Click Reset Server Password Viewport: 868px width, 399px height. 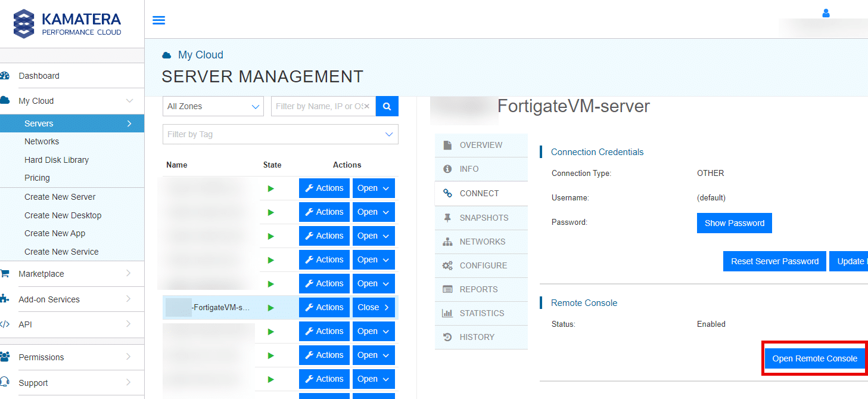pyautogui.click(x=774, y=261)
